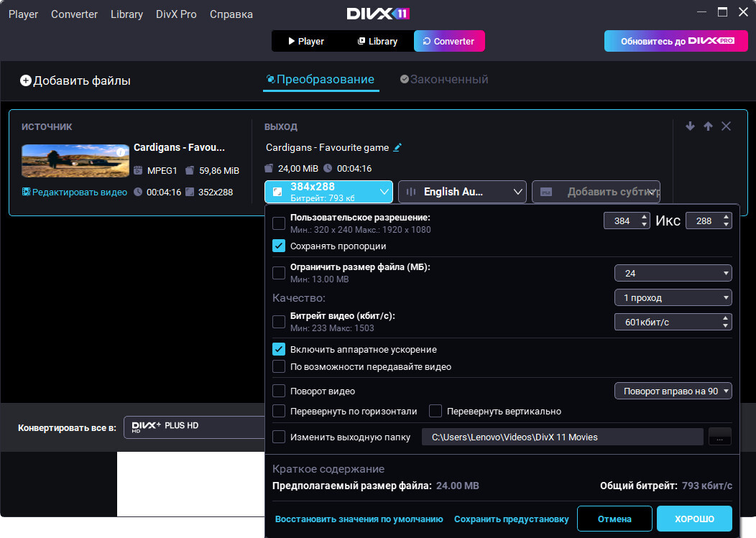Confirm settings with ХОРОШО button

pyautogui.click(x=694, y=519)
